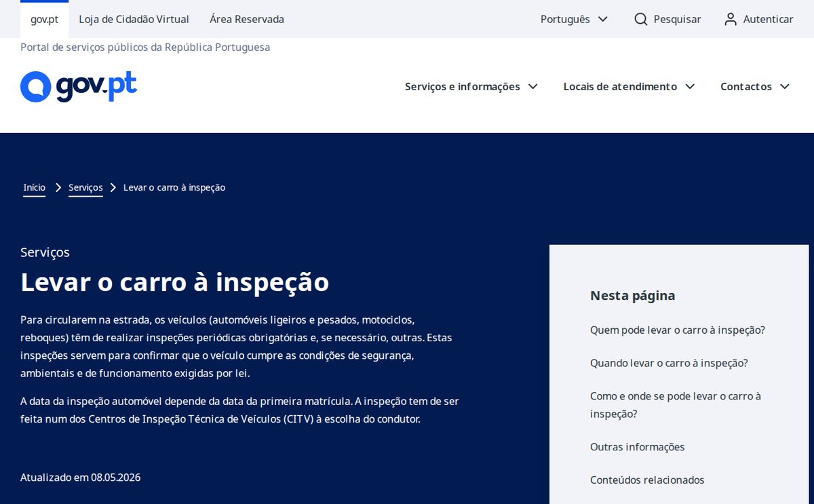Viewport: 814px width, 504px height.
Task: Click the chevron after the Serviços breadcrumb
Action: point(113,188)
